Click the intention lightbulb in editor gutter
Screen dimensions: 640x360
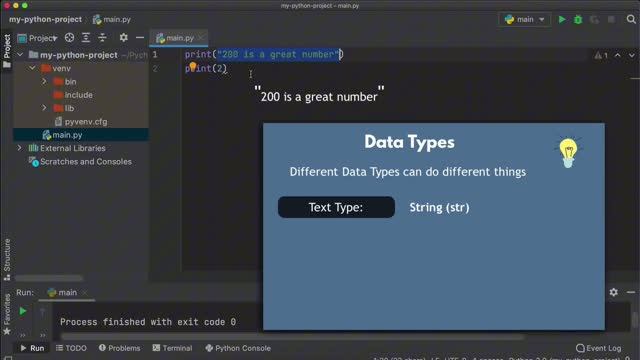(193, 67)
